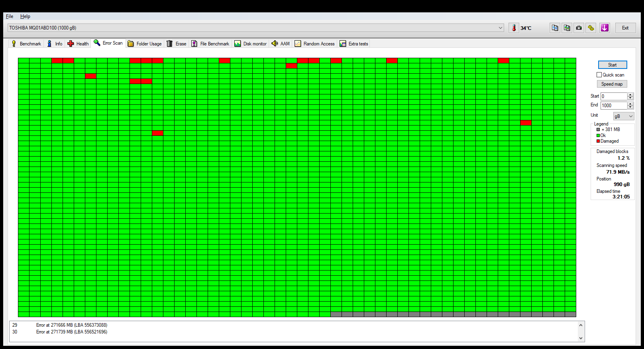
Task: Click the 34°C temperature reading
Action: click(x=526, y=28)
